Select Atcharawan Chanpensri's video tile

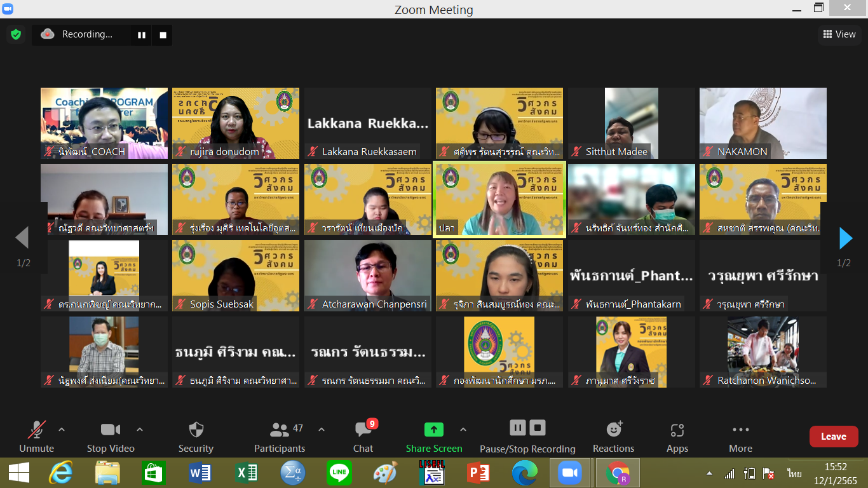click(367, 275)
